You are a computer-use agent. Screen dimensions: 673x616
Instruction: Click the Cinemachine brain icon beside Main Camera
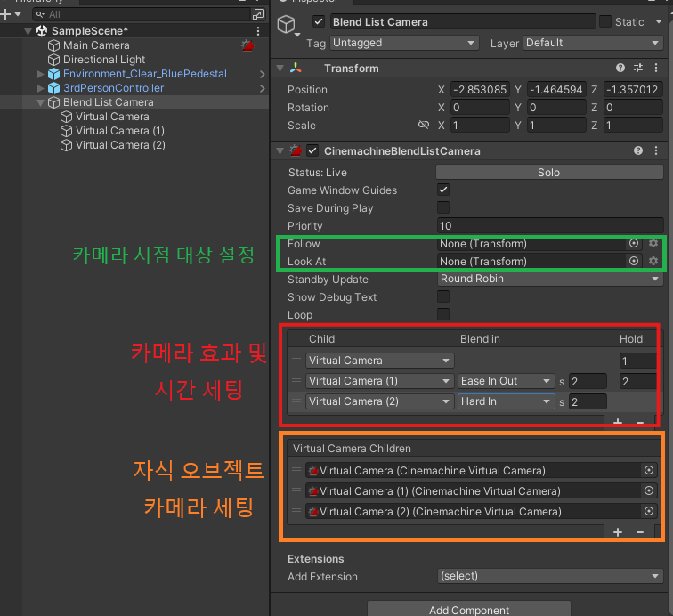tap(247, 45)
